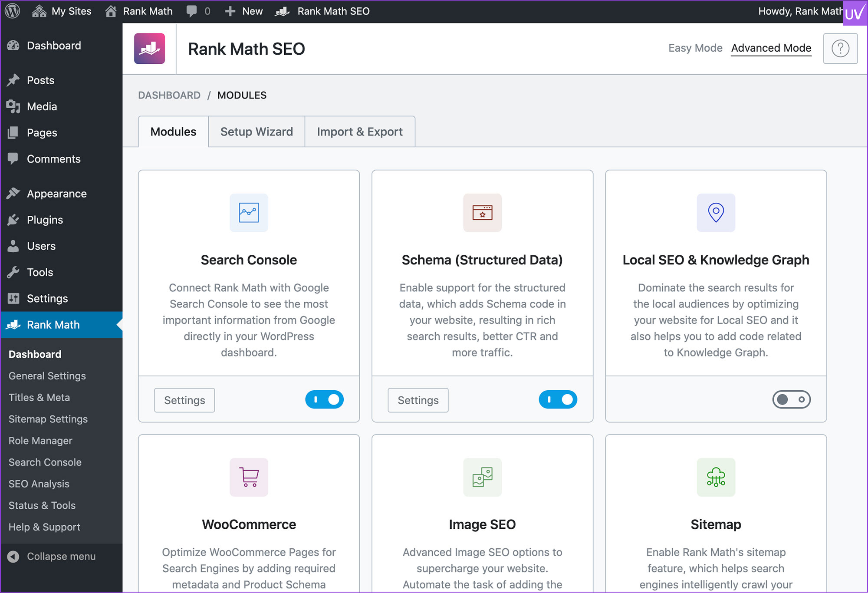
Task: Open Rank Math SEO admin bar menu
Action: [322, 11]
